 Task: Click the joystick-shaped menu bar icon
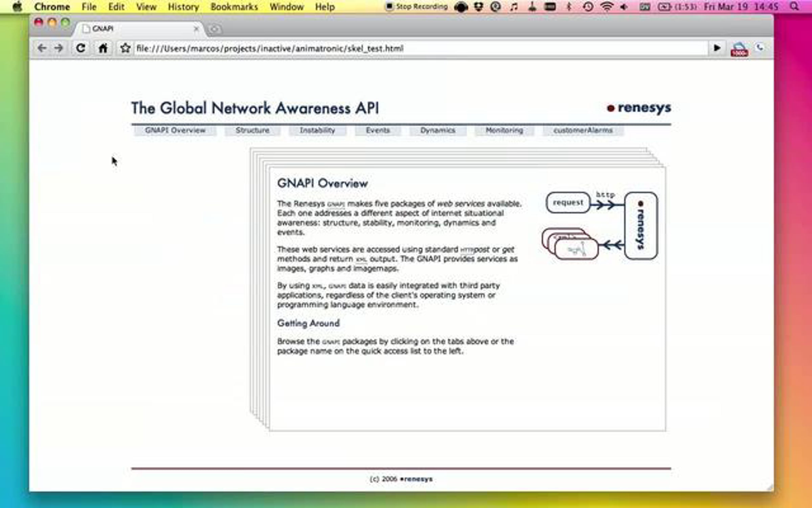pyautogui.click(x=532, y=6)
